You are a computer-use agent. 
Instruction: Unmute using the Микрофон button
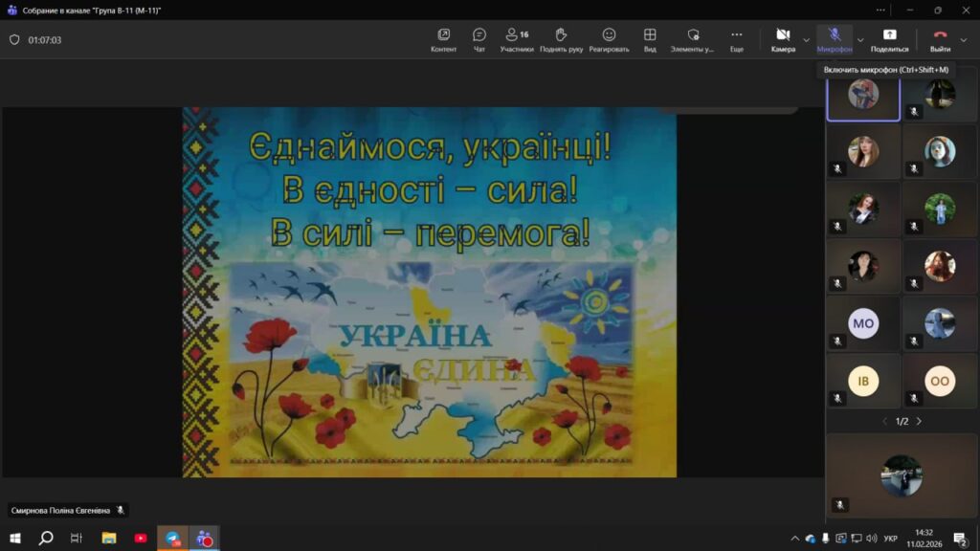tap(835, 39)
